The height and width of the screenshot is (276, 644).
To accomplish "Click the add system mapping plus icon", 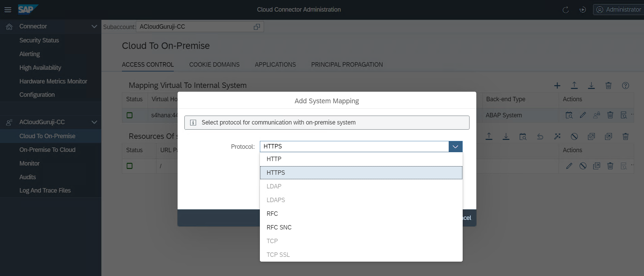I will point(557,86).
